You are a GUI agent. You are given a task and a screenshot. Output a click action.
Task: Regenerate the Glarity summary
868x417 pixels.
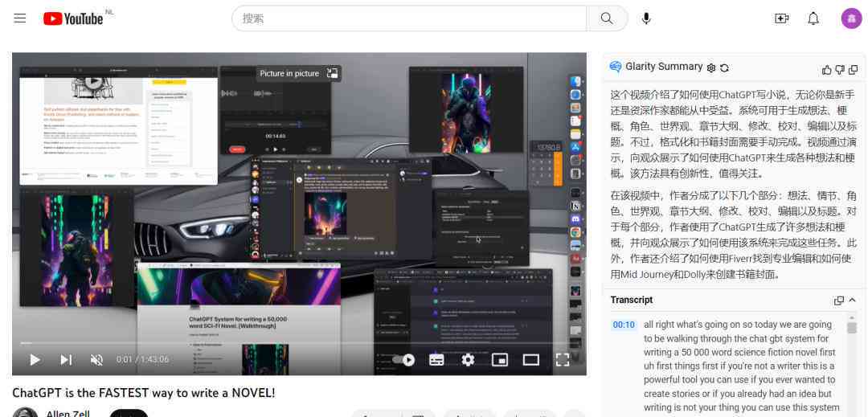(724, 67)
